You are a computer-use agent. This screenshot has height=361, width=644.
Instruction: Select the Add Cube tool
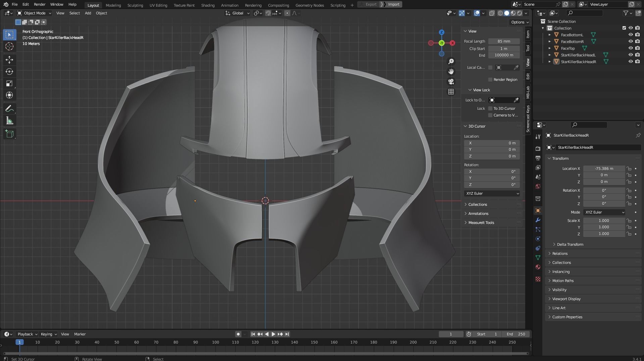[9, 134]
